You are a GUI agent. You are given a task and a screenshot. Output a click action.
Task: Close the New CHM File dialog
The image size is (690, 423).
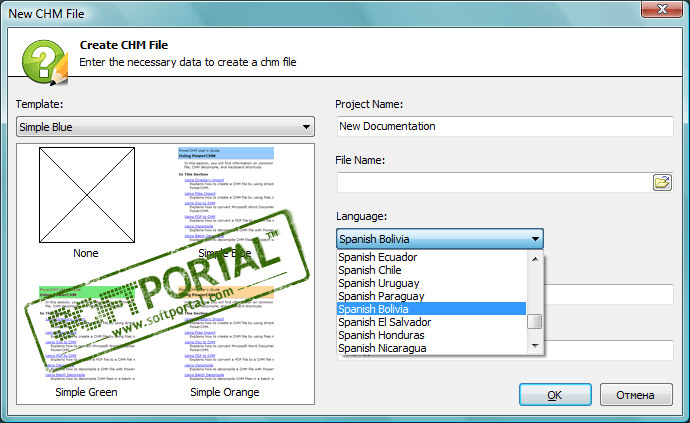click(661, 8)
